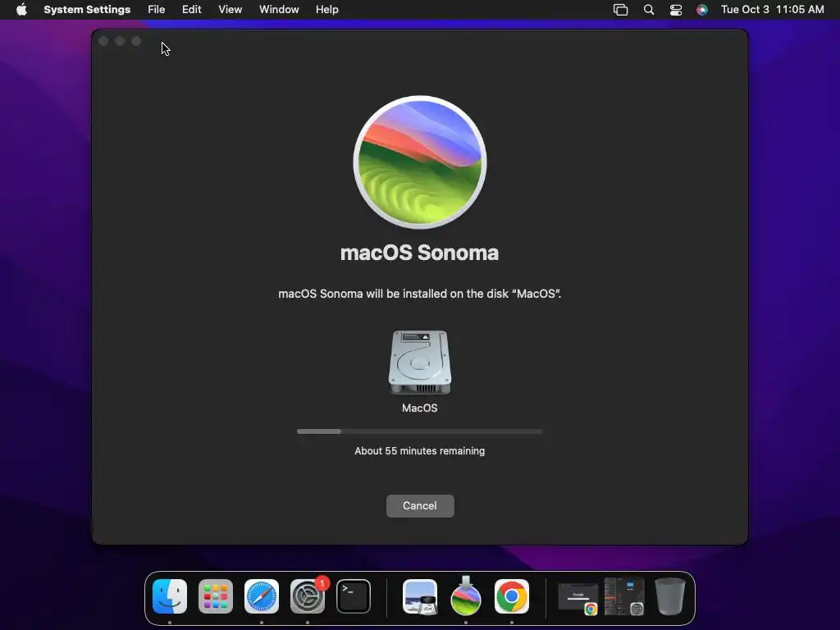Launch Terminal from the Dock
The image size is (840, 630).
354,596
